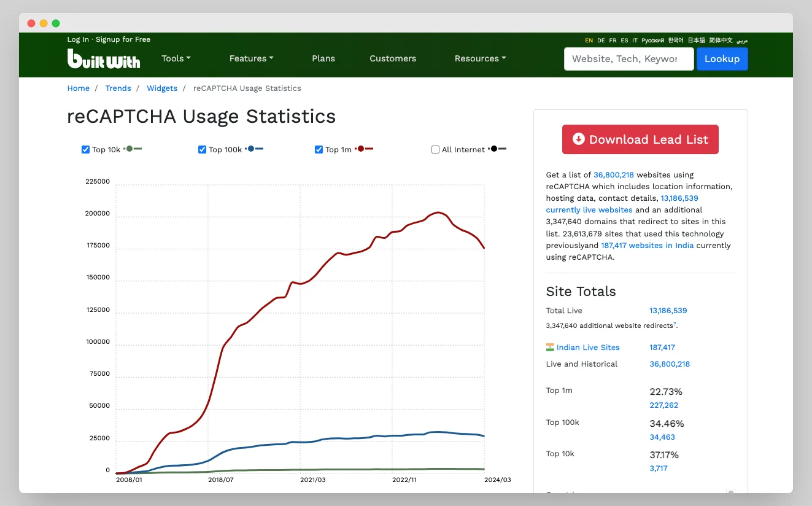Screen dimensions: 812x506
Task: Enable the All Internet checkbox
Action: [x=435, y=149]
